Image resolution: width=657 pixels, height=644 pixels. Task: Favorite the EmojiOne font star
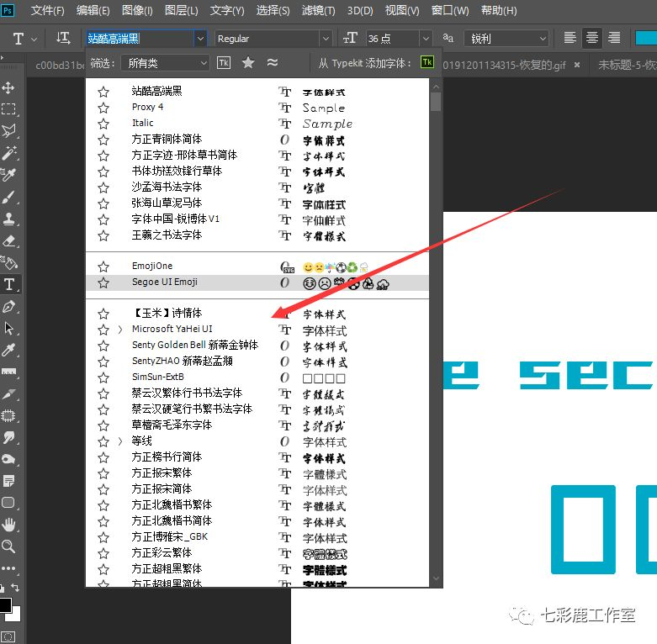pos(103,267)
